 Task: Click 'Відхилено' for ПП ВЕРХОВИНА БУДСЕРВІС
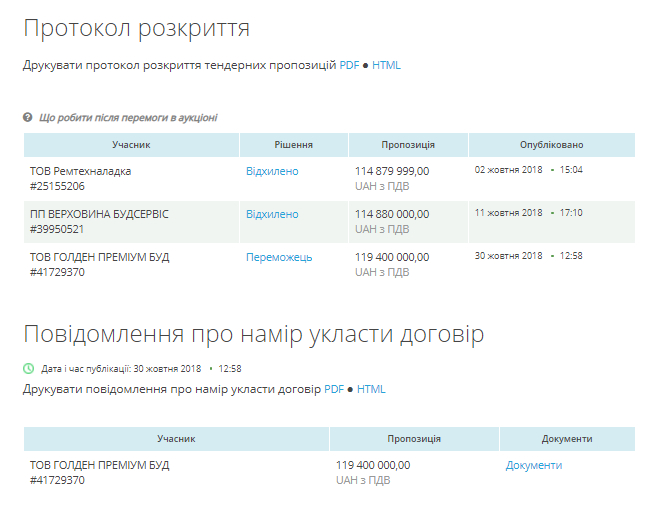[272, 214]
